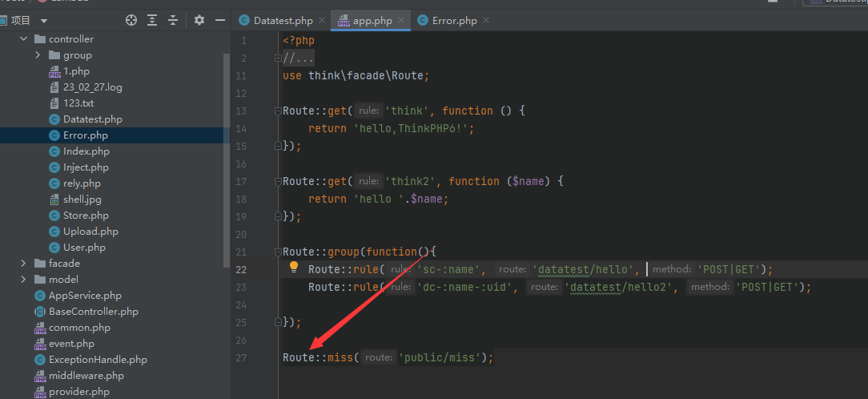Screen dimensions: 868x399
Task: Click line number 27 in gutter
Action: click(x=241, y=357)
